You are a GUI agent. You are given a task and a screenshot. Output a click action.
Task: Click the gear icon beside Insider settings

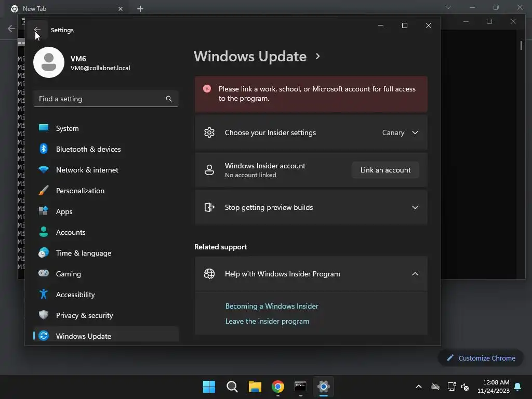209,132
